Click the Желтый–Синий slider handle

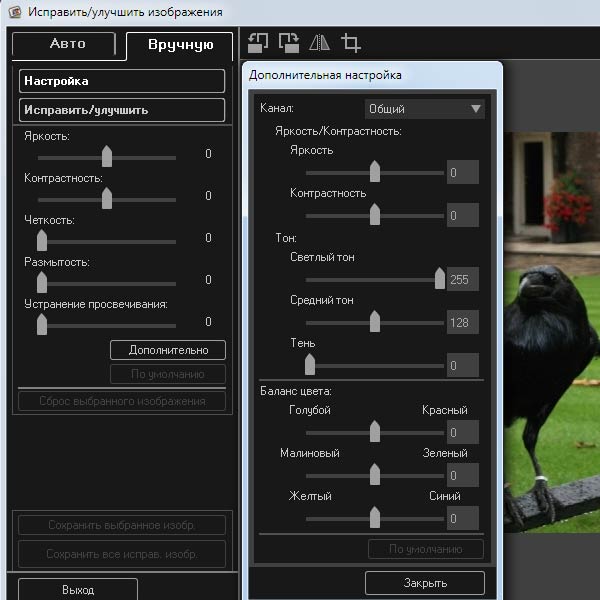point(375,517)
